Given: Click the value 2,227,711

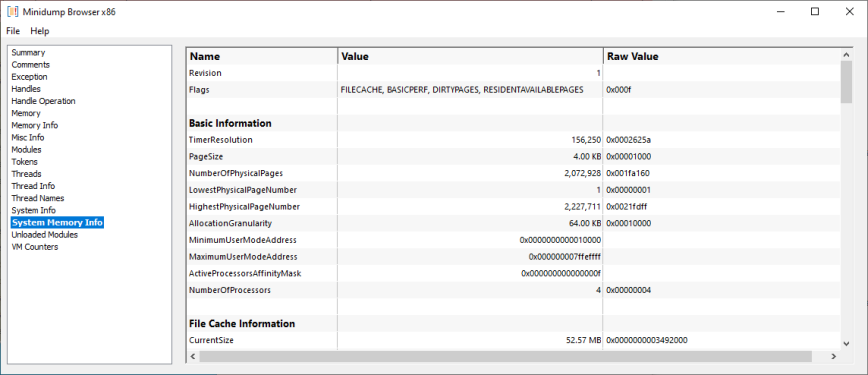Looking at the screenshot, I should (x=582, y=207).
